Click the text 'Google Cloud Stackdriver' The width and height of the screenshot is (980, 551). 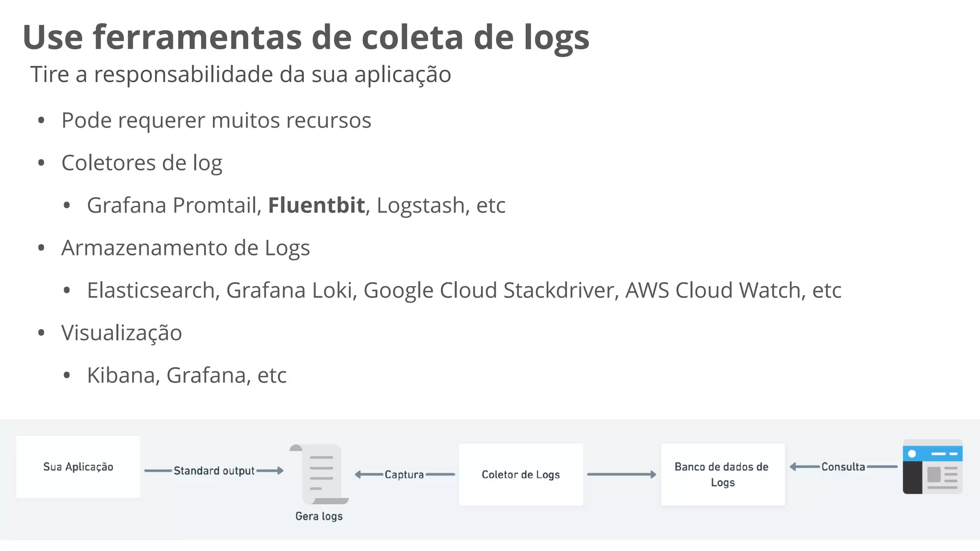489,291
